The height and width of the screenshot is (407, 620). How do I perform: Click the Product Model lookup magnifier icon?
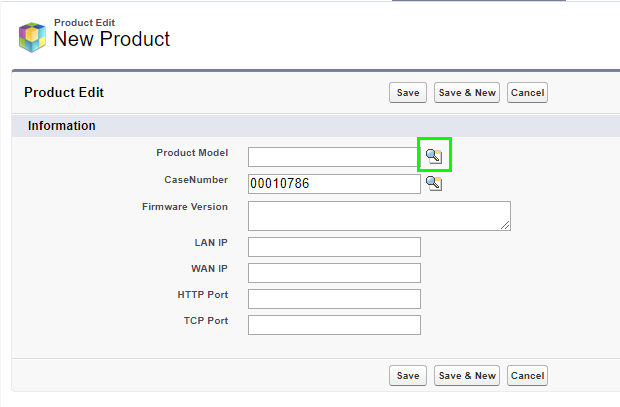pos(434,155)
